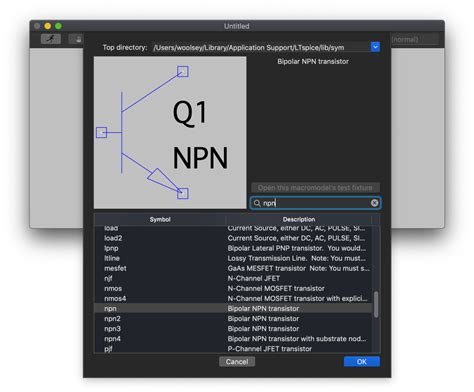Click Open this macromodel's test fixture

[x=315, y=188]
